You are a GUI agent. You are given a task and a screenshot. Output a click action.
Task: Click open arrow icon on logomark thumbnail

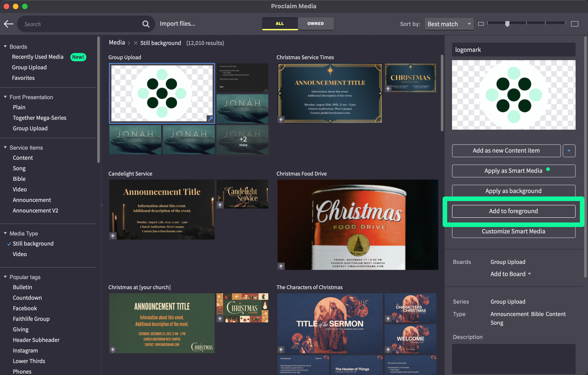click(210, 119)
